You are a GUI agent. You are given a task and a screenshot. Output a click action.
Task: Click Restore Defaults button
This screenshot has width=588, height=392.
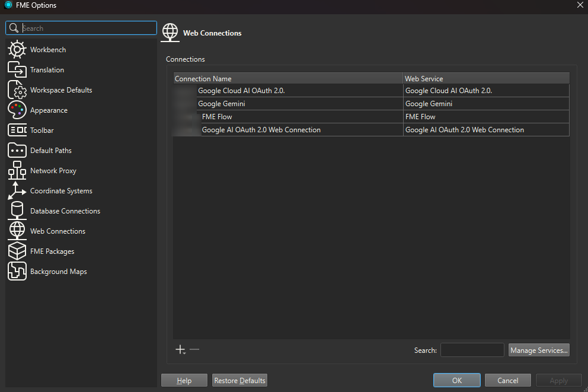click(x=239, y=380)
